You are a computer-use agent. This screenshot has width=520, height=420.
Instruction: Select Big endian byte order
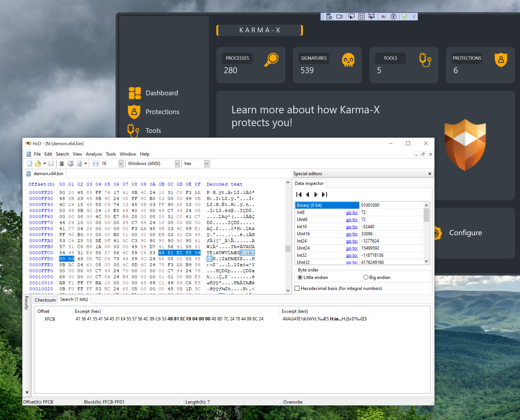point(377,277)
